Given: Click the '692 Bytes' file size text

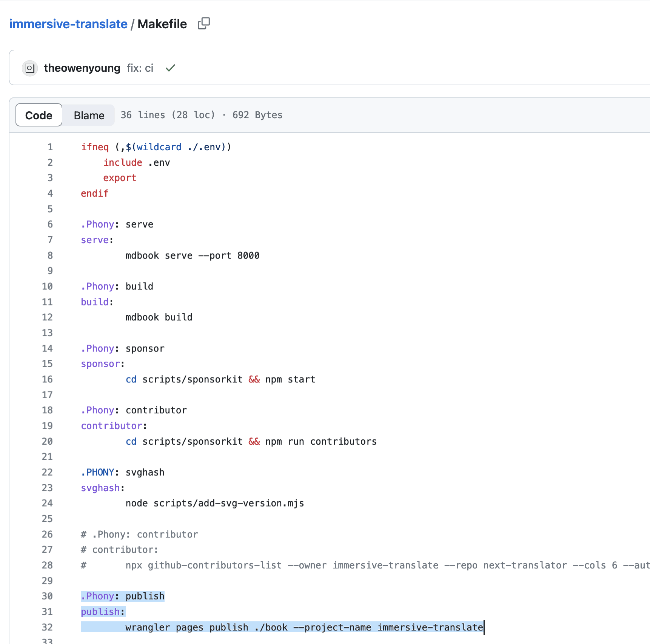Looking at the screenshot, I should coord(257,115).
